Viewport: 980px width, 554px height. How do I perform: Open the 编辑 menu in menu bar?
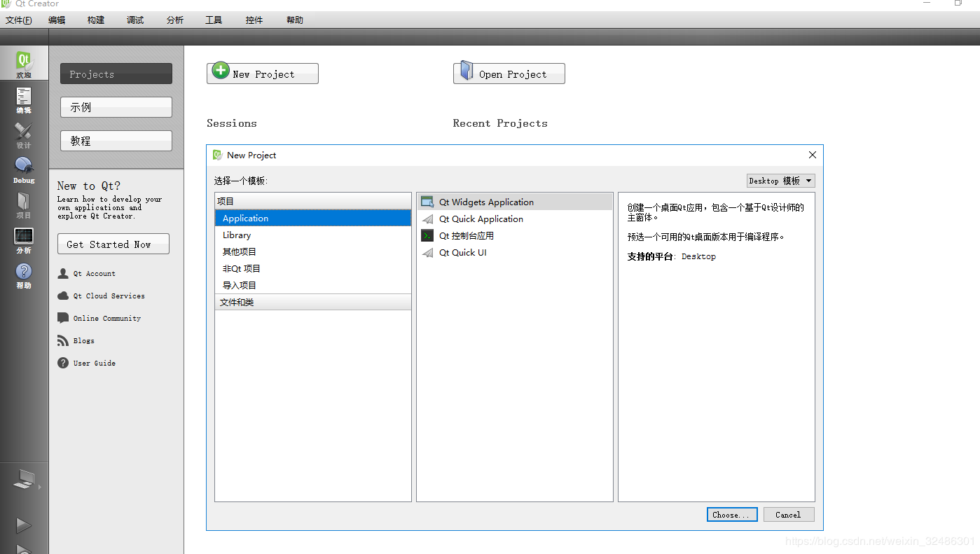click(x=57, y=20)
